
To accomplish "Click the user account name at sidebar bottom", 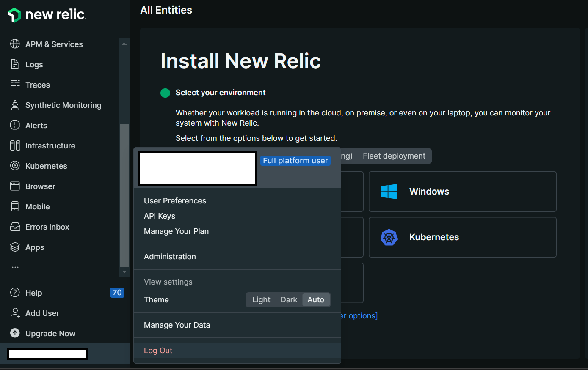I will coord(47,354).
